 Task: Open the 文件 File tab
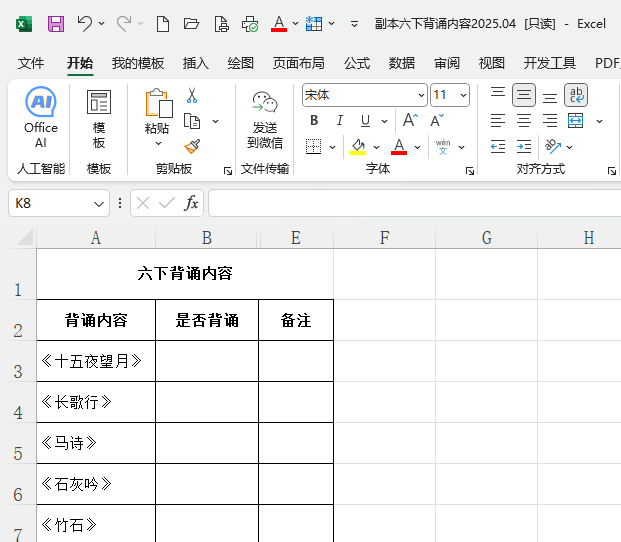(x=31, y=63)
